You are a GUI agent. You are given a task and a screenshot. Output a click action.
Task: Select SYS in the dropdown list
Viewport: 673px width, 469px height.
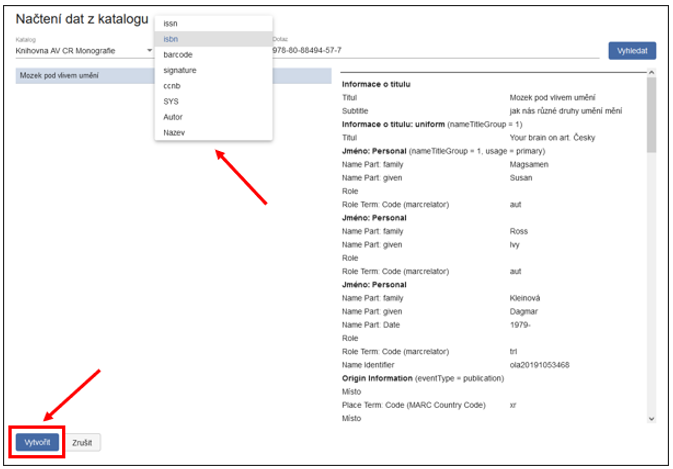[171, 101]
